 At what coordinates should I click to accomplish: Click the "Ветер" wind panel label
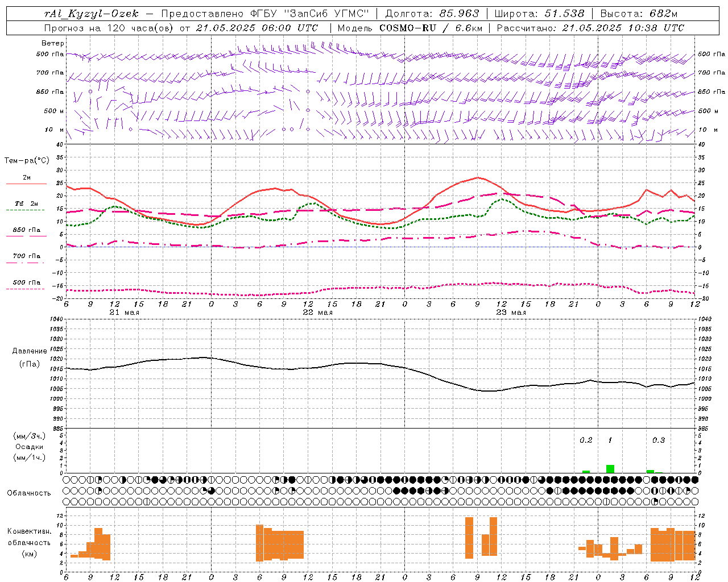pyautogui.click(x=53, y=43)
